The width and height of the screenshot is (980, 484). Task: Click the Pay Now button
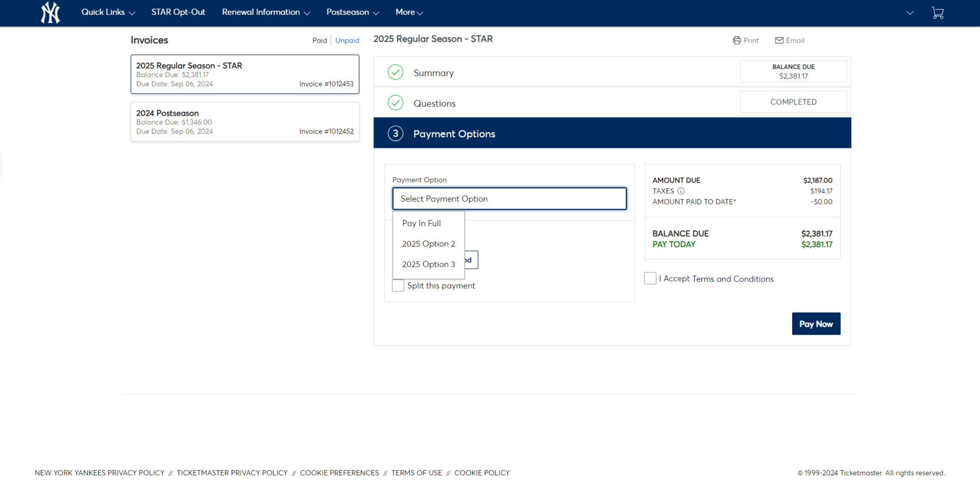(816, 324)
